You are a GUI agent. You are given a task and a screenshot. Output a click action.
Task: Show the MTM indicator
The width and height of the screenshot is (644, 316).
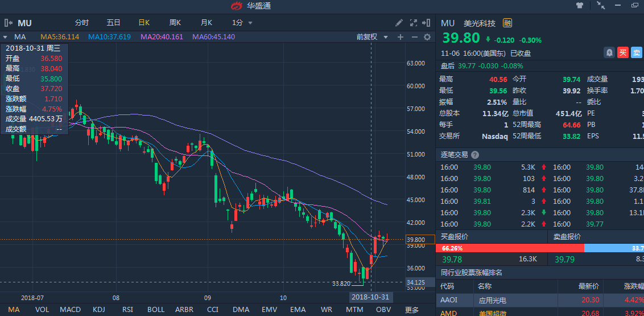[x=354, y=309]
